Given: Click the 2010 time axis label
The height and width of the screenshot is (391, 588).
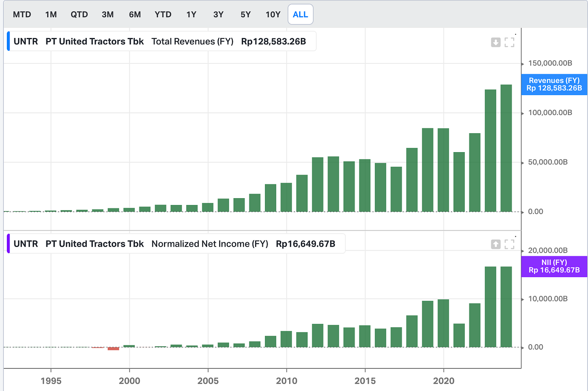Looking at the screenshot, I should (287, 381).
